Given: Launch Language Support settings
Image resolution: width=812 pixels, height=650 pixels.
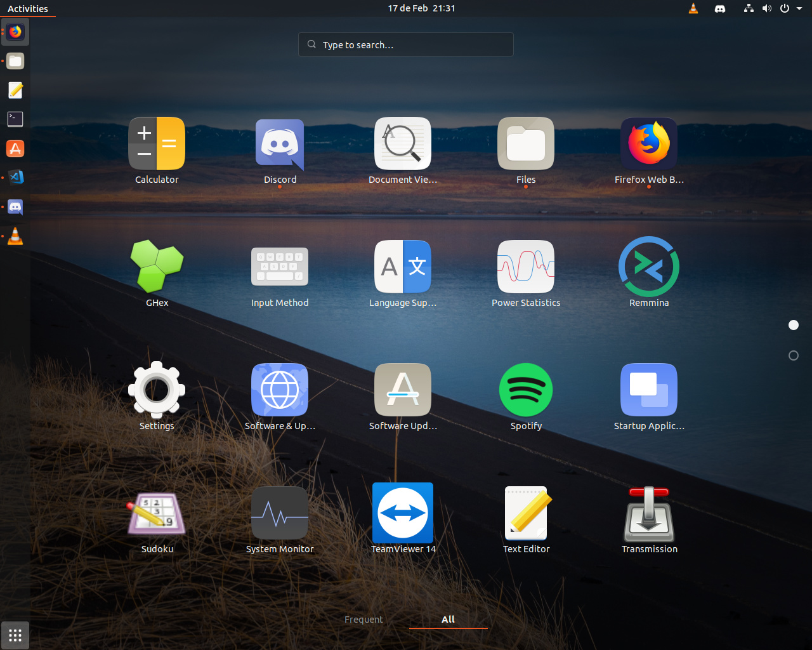Looking at the screenshot, I should (x=403, y=267).
